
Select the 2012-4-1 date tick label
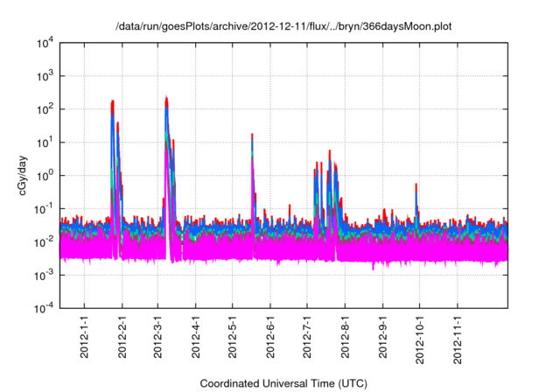pos(195,340)
